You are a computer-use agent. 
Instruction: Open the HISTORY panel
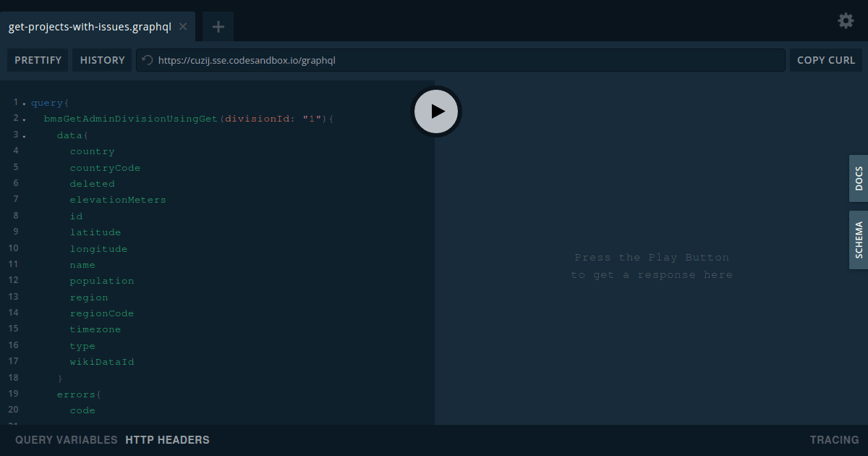(x=103, y=60)
